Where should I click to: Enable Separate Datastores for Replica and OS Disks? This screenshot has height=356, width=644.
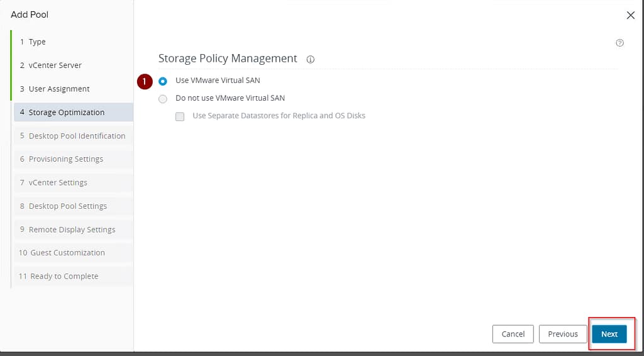coord(180,116)
